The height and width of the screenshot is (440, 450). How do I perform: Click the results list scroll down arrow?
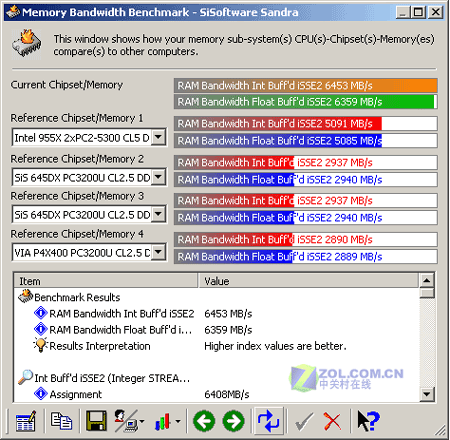click(x=427, y=395)
